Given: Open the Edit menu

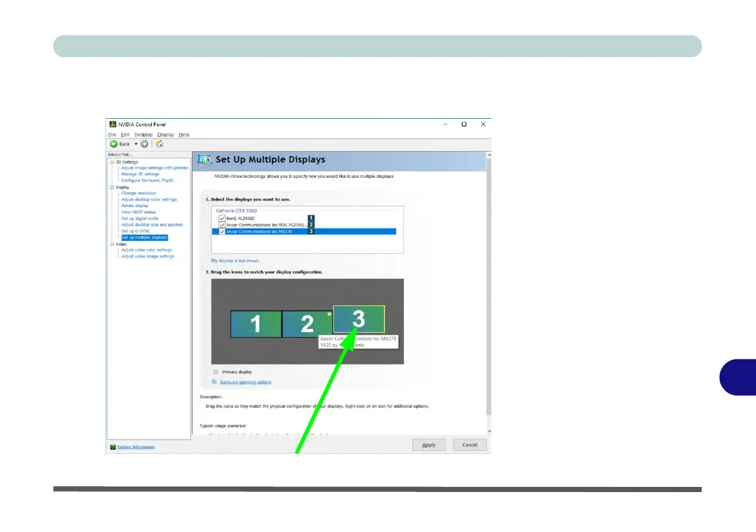Looking at the screenshot, I should click(125, 135).
